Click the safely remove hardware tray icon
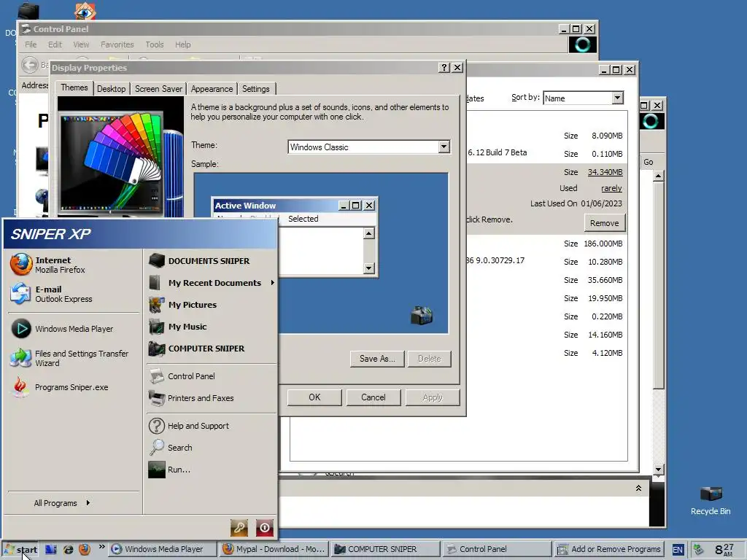The image size is (747, 560). [698, 550]
